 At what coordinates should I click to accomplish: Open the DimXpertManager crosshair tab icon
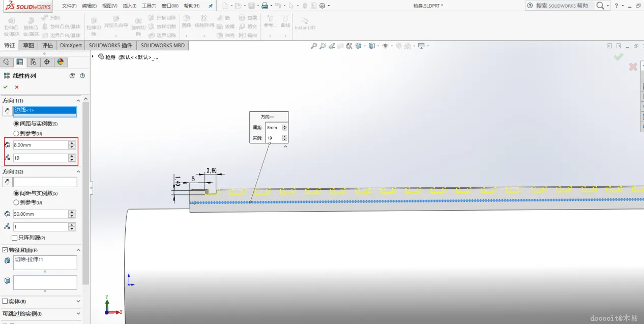tap(47, 62)
